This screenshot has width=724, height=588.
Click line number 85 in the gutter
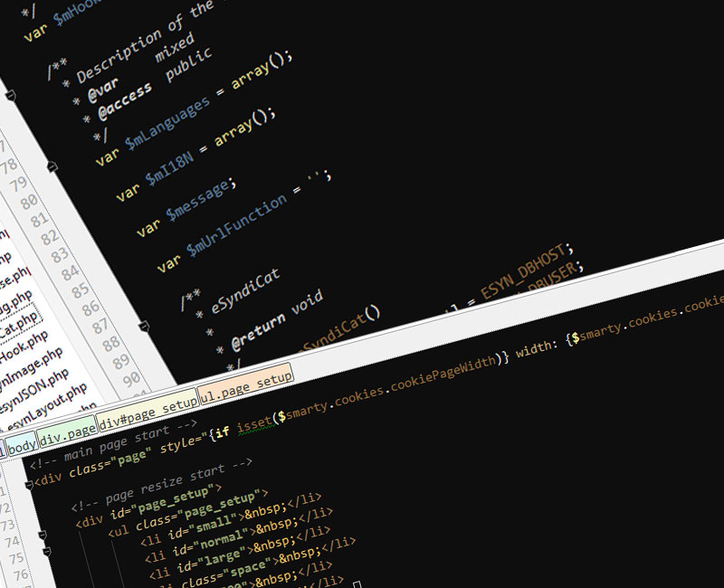tap(80, 290)
